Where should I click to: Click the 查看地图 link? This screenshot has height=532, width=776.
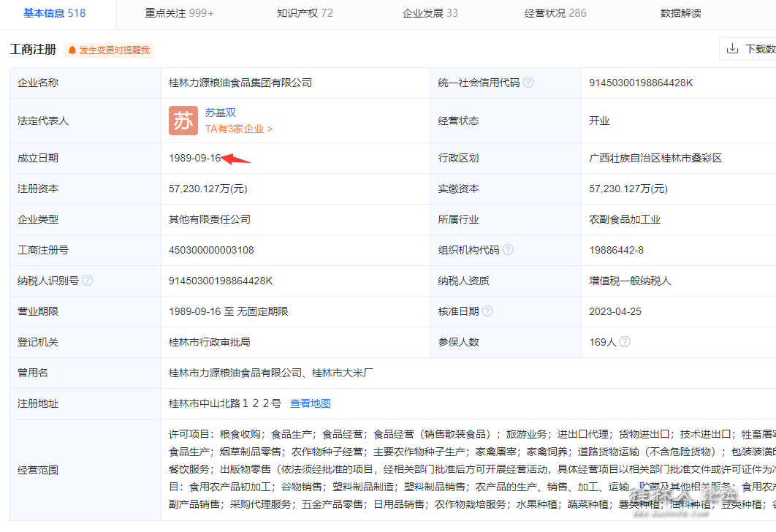pos(311,403)
